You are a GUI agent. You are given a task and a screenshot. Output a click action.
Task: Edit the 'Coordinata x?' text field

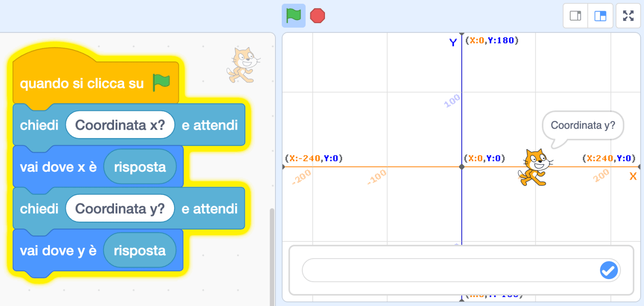pos(120,125)
